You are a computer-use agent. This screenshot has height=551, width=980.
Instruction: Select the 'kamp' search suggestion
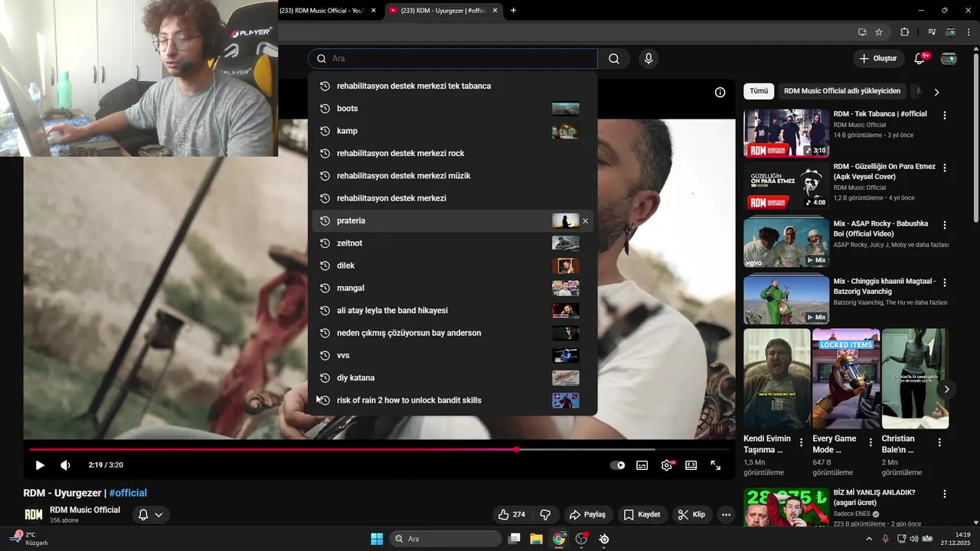(452, 131)
